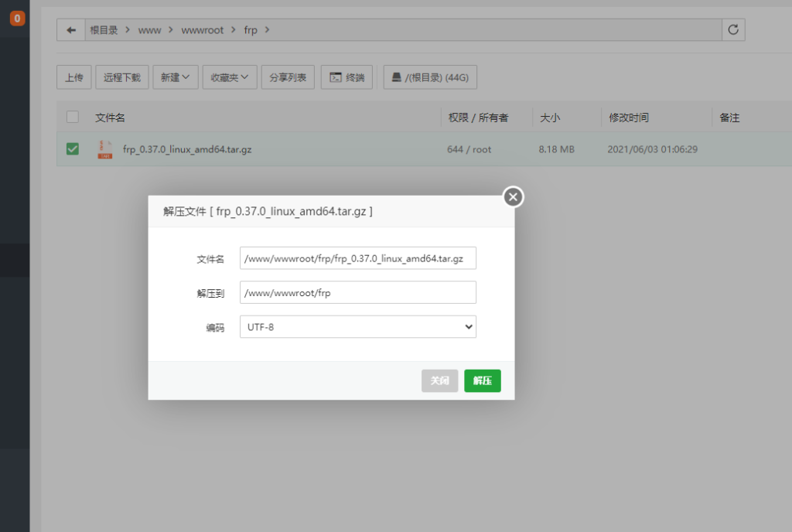Open the 编码 UTF-8 encoding dropdown
This screenshot has height=532, width=792.
[x=357, y=327]
